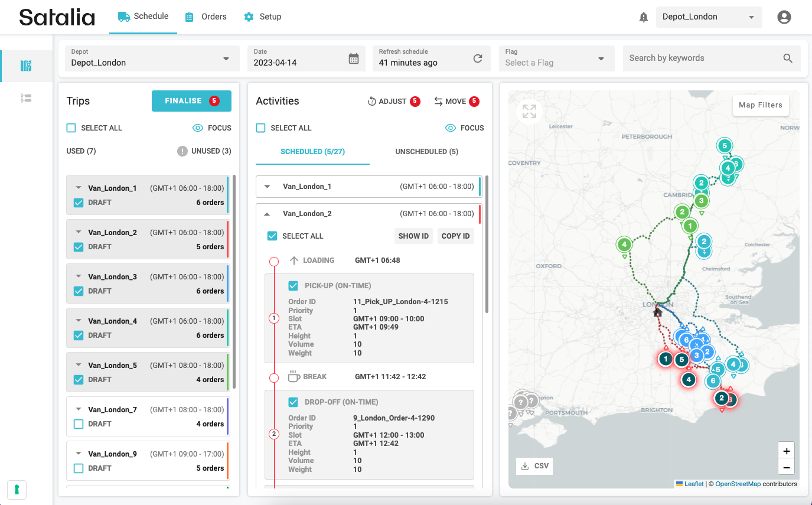Viewport: 812px width, 505px height.
Task: Open the Select a Flag dropdown
Action: (556, 58)
